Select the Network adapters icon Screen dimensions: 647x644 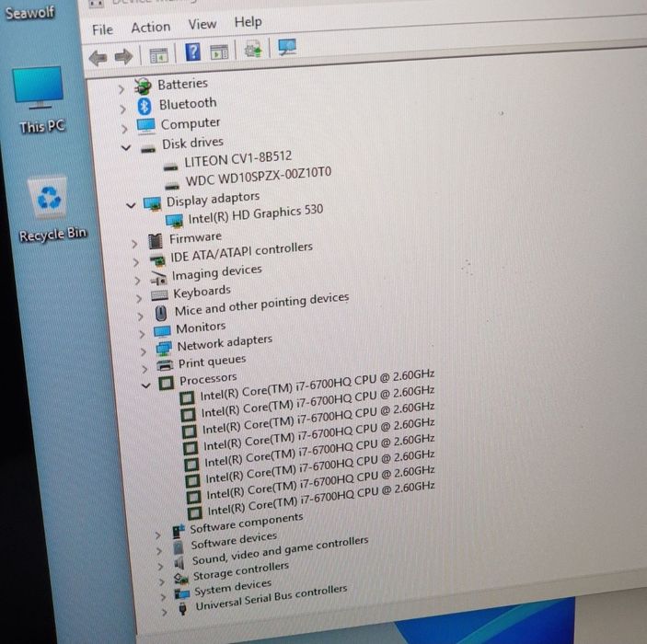point(164,349)
